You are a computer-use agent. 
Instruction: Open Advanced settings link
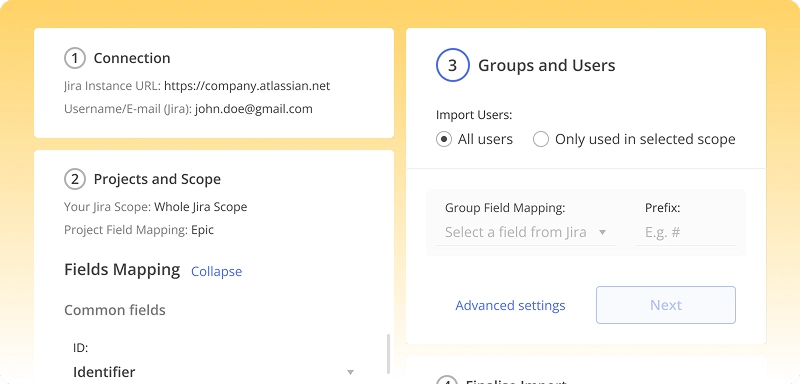coord(510,305)
